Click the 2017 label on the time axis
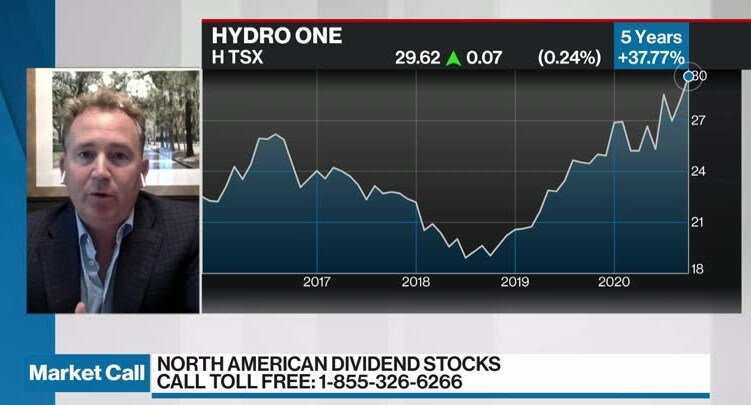The width and height of the screenshot is (751, 405). [x=317, y=283]
